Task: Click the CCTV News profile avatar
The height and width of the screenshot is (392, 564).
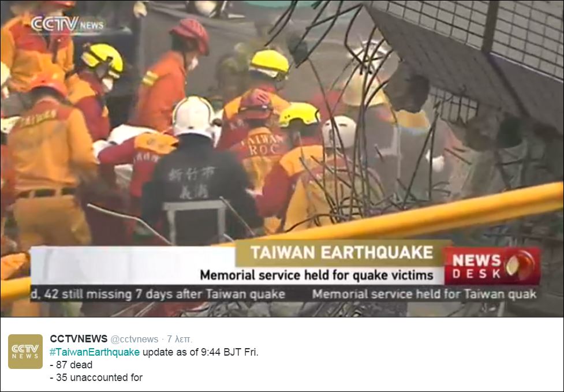Action: pyautogui.click(x=25, y=352)
